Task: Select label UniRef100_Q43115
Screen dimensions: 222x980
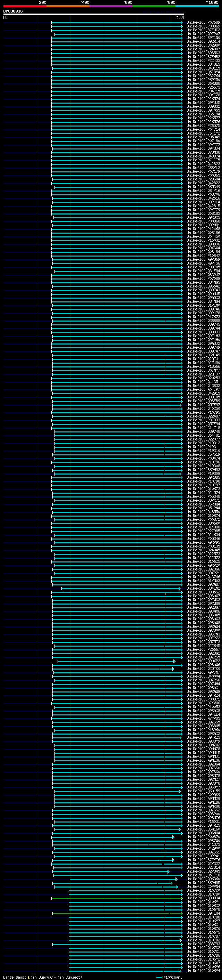Action: pos(203,68)
